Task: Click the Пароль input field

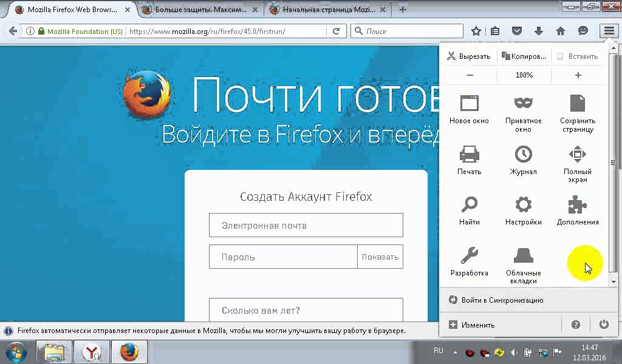Action: 283,257
